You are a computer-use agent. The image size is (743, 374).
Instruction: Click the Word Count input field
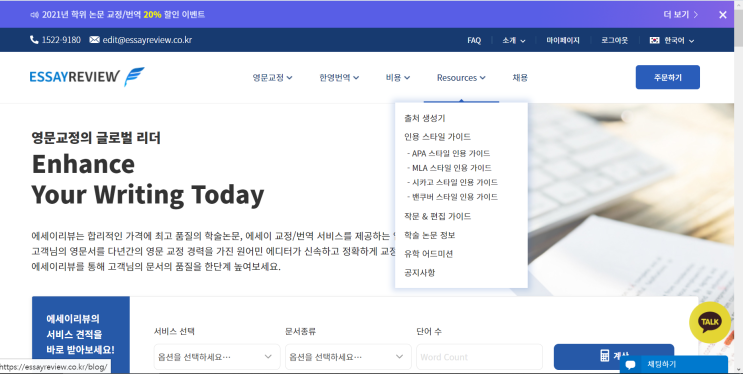click(x=480, y=356)
